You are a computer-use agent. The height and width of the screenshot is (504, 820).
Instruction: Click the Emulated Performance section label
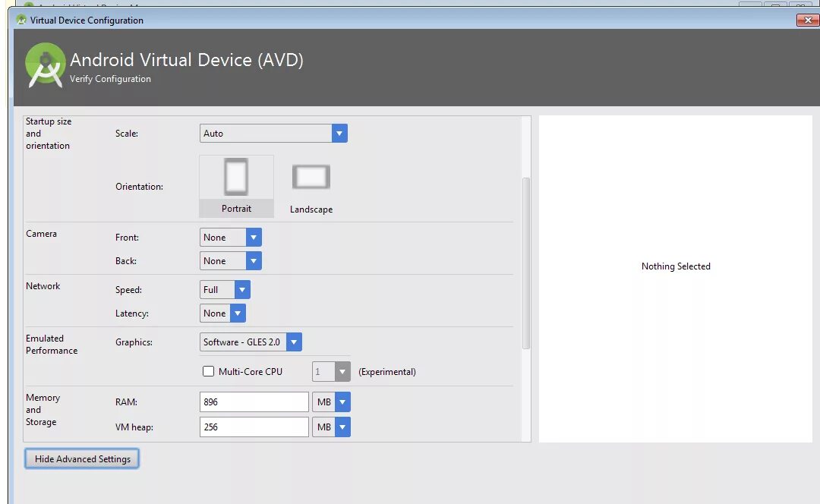(x=52, y=345)
